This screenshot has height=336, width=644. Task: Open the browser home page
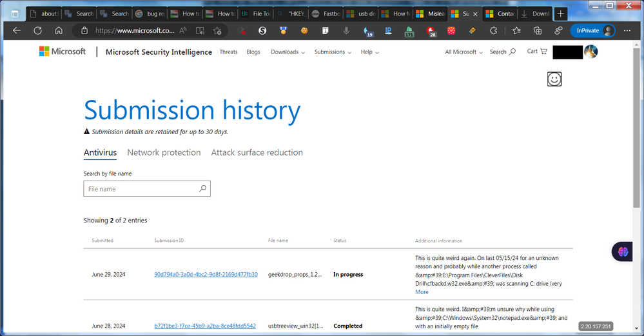click(x=59, y=30)
